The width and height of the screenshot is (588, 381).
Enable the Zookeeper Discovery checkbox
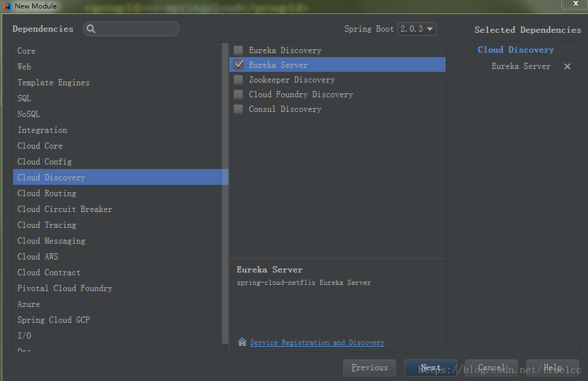238,79
